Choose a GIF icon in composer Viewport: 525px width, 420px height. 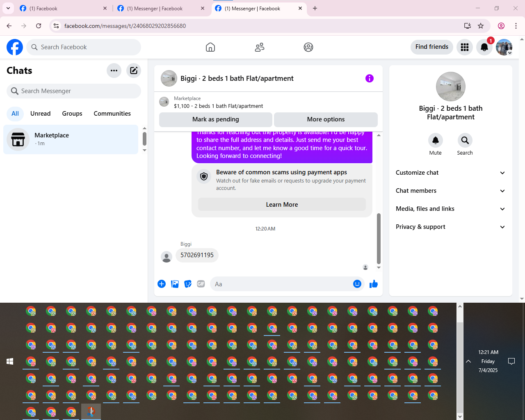[x=201, y=284]
